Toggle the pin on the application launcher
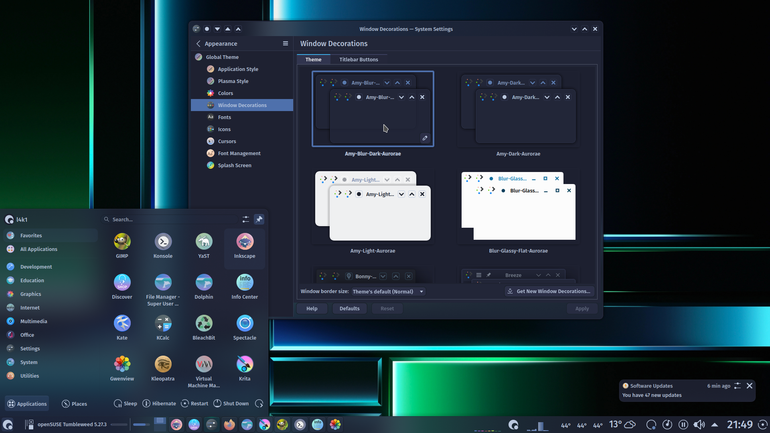This screenshot has width=770, height=433. (259, 219)
